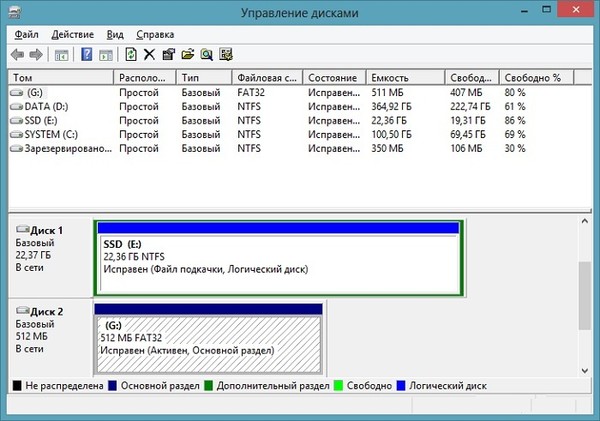Click the Properties toolbar icon
The height and width of the screenshot is (421, 600).
click(168, 54)
